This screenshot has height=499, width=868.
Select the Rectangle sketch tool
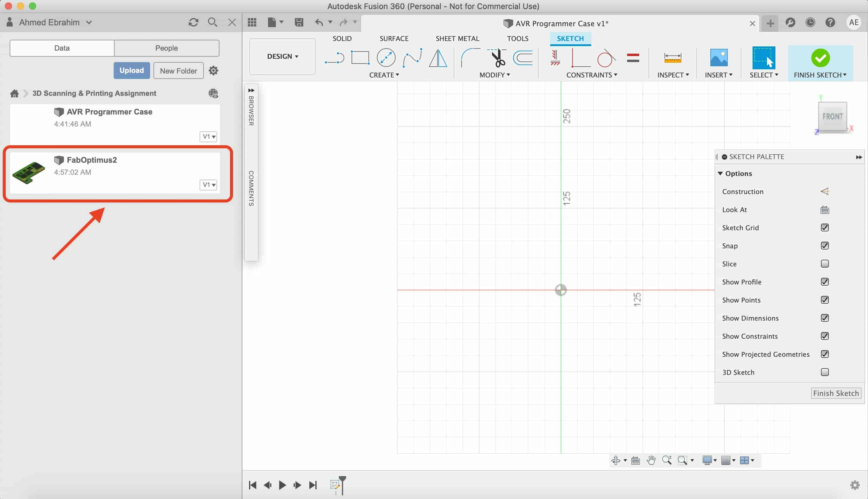tap(360, 57)
